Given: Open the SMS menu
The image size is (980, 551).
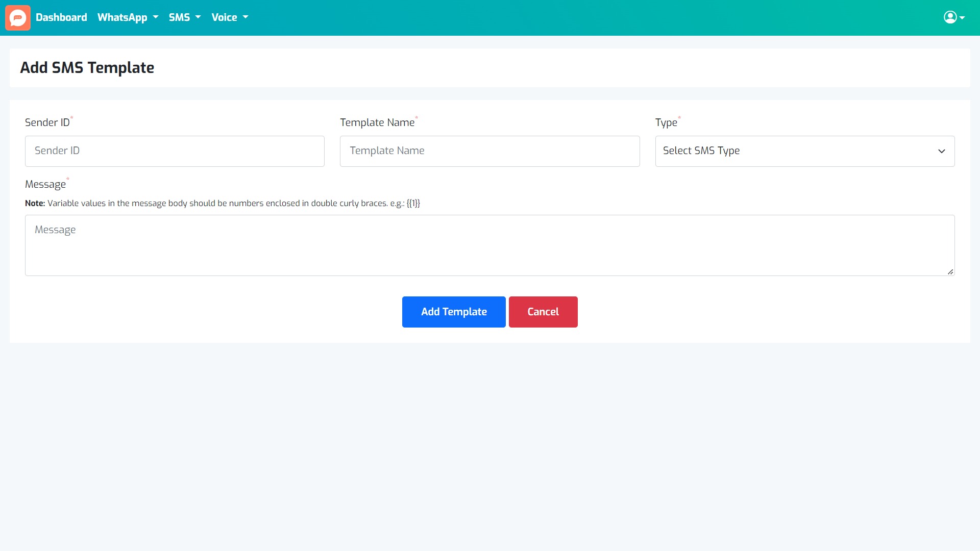Looking at the screenshot, I should click(x=185, y=17).
